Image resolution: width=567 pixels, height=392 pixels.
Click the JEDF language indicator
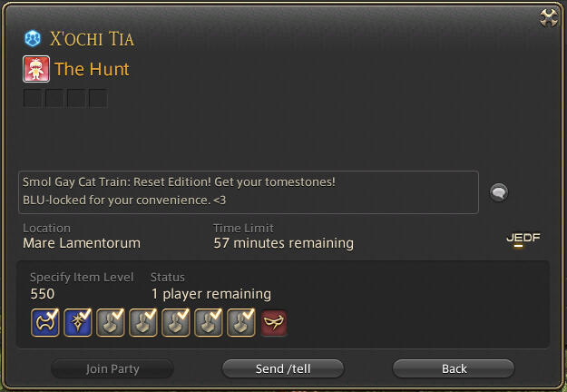pos(523,238)
